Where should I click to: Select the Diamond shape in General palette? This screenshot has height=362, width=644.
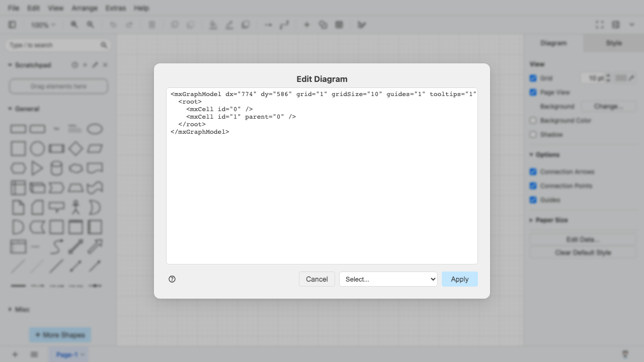pos(75,148)
